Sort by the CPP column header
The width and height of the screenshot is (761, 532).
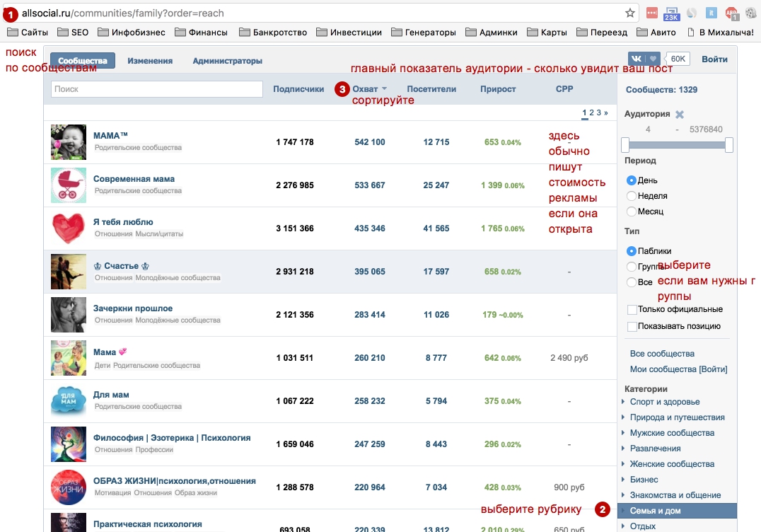(x=564, y=89)
